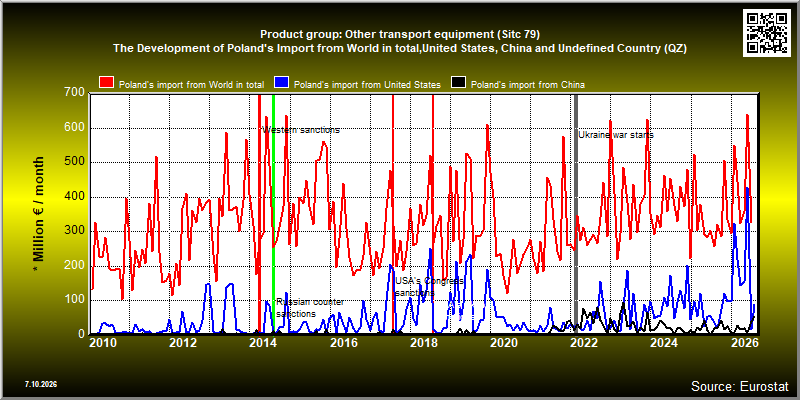This screenshot has height=400, width=800.
Task: Click the 'Ukraine war starts' annotation
Action: point(616,135)
